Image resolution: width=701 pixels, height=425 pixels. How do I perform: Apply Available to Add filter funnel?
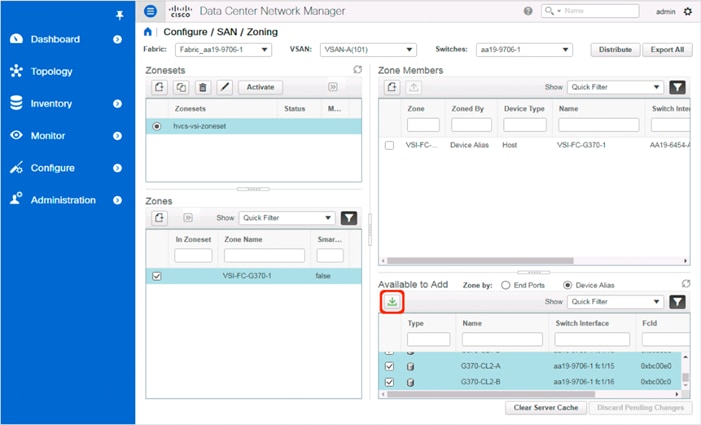tap(677, 302)
